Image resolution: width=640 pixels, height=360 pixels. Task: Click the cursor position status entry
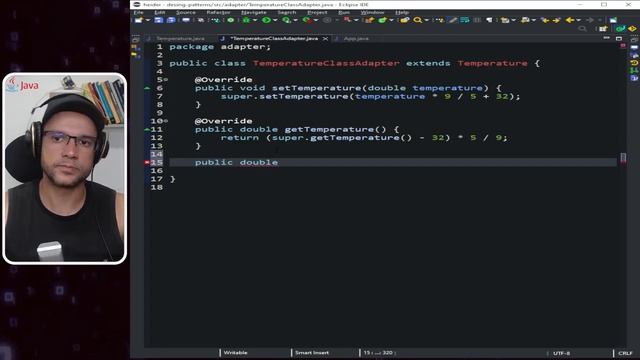378,353
